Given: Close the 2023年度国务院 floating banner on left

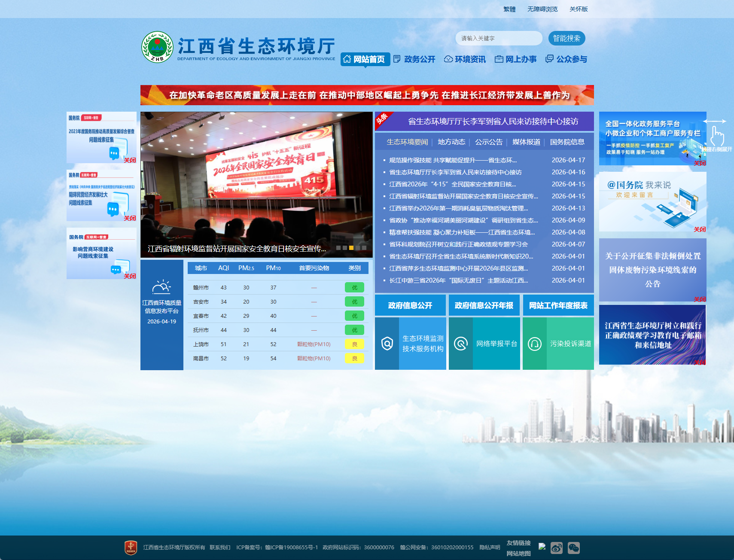Looking at the screenshot, I should 130,160.
